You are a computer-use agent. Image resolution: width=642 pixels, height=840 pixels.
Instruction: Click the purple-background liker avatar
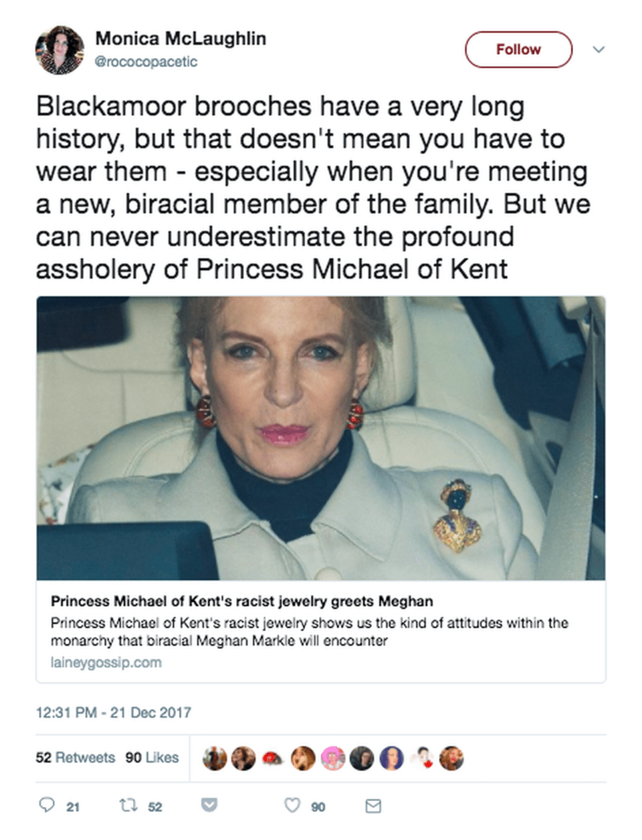pos(391,758)
